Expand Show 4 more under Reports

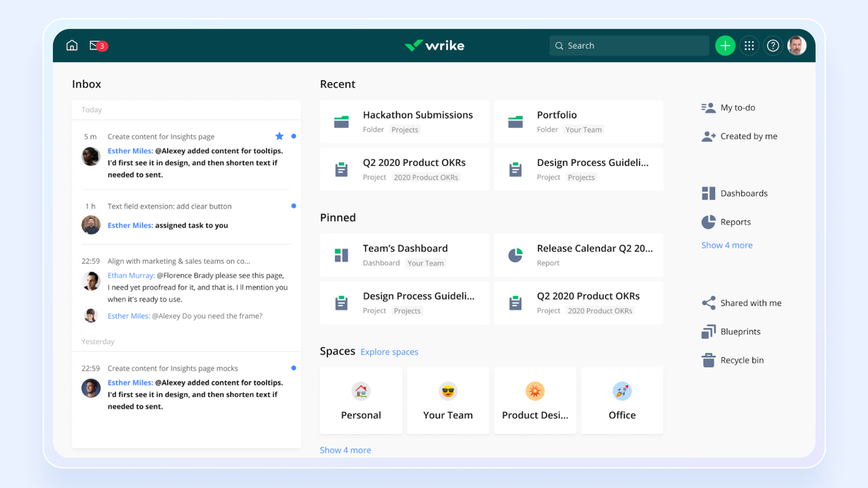click(x=727, y=245)
